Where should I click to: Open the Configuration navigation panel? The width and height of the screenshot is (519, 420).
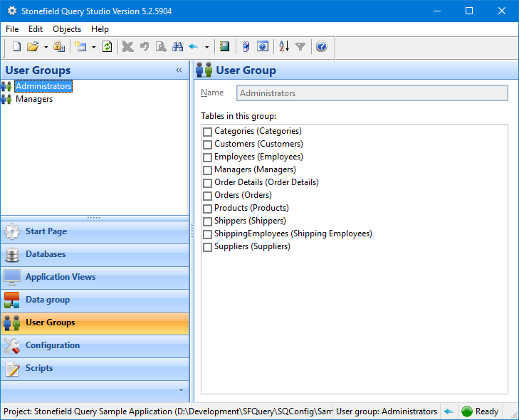coord(53,345)
